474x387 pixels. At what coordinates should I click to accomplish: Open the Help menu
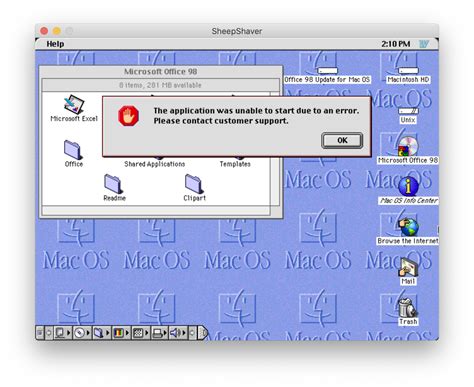coord(55,44)
